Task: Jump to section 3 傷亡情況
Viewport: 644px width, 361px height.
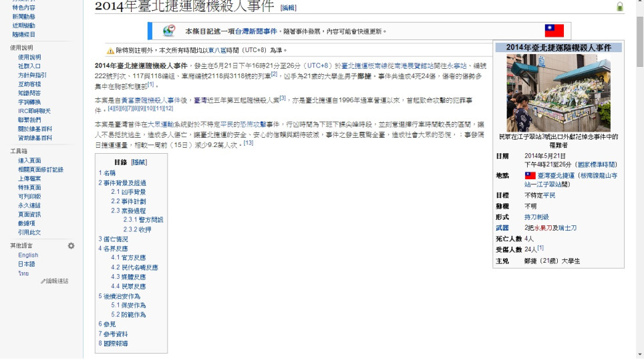Action: [113, 239]
